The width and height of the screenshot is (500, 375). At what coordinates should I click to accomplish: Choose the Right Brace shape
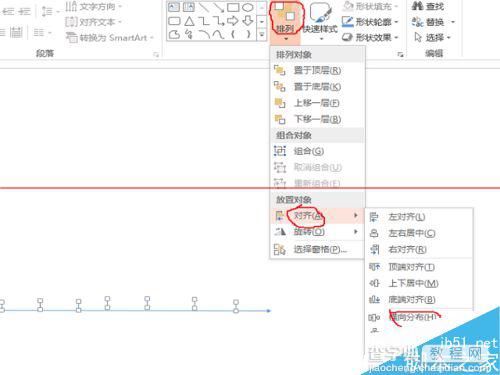pyautogui.click(x=248, y=34)
